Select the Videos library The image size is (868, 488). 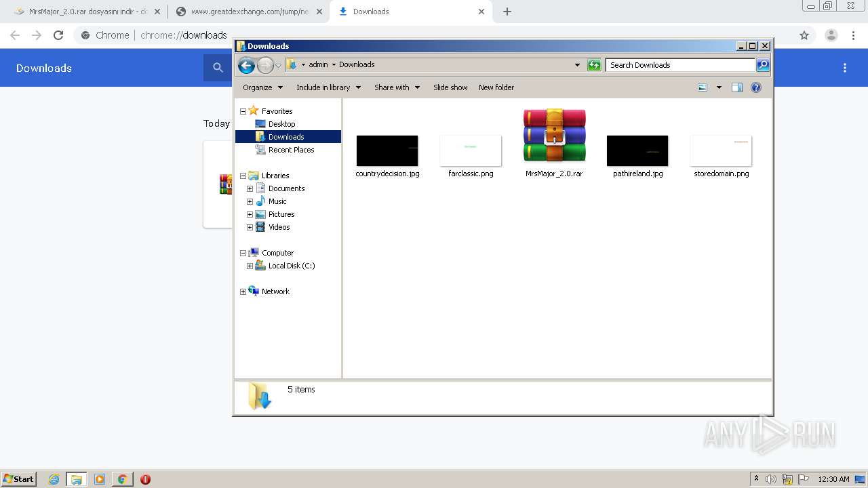tap(279, 227)
